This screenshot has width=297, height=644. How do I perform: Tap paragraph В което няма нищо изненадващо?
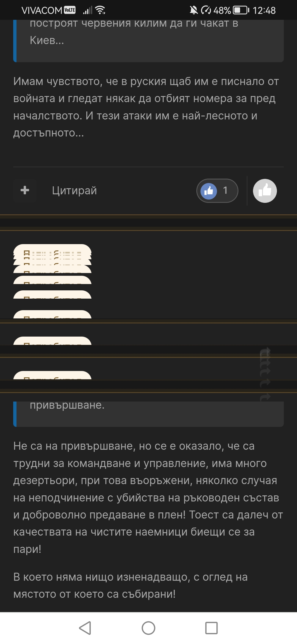coord(131,585)
